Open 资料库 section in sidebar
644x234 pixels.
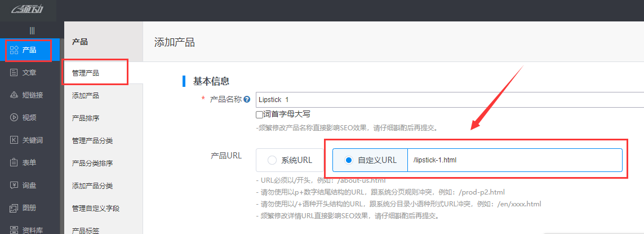[x=29, y=229]
